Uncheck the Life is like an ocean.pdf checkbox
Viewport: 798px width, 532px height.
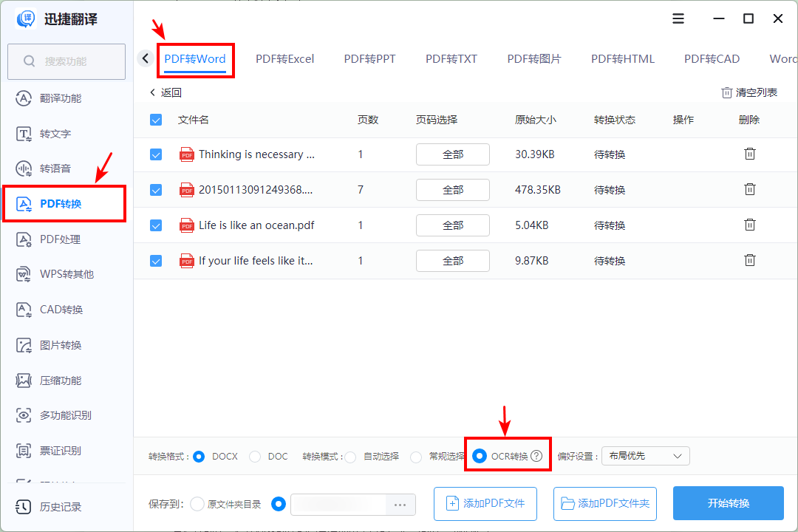pos(156,225)
